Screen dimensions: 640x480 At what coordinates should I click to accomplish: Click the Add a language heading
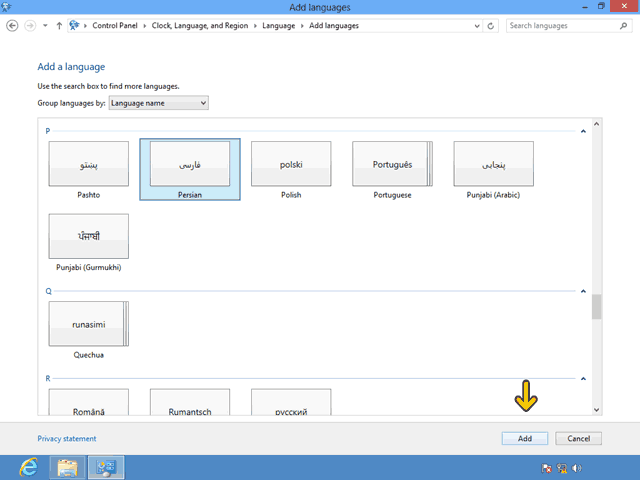click(71, 67)
